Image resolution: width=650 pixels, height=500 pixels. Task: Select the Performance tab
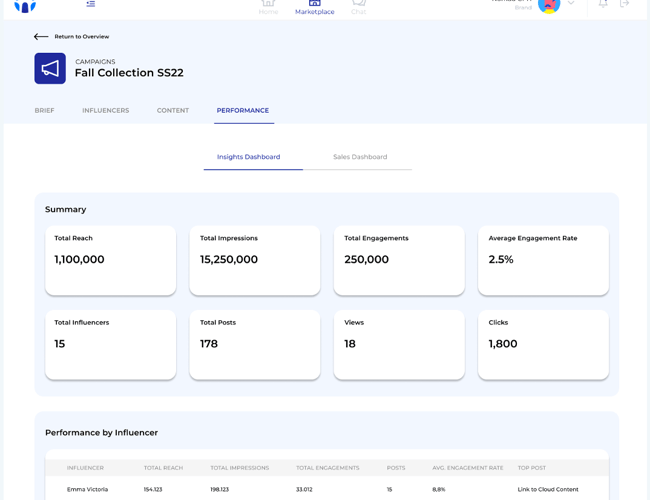[x=243, y=111]
